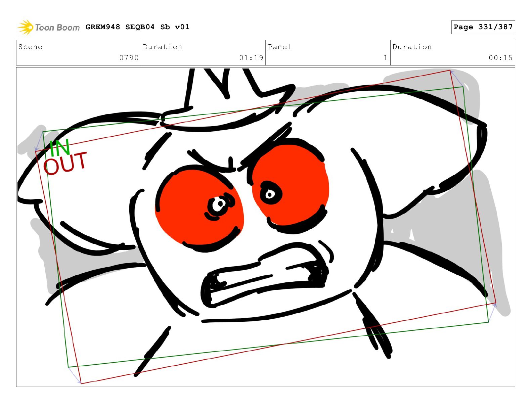Click the panel duration value '00:15'

[x=501, y=58]
